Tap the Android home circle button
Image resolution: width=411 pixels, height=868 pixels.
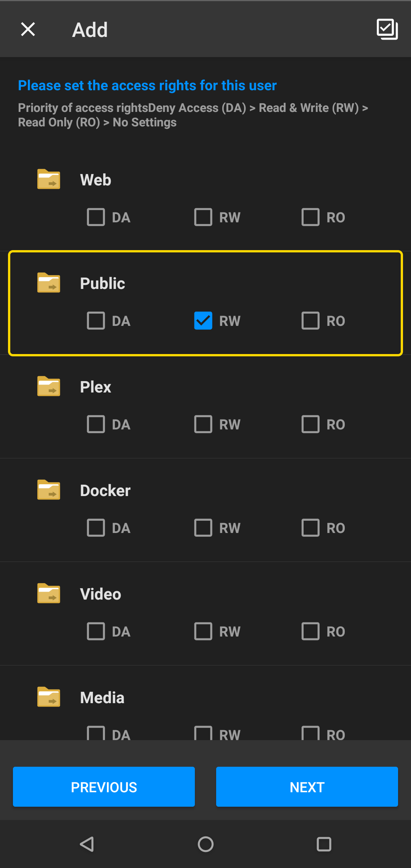point(205,844)
